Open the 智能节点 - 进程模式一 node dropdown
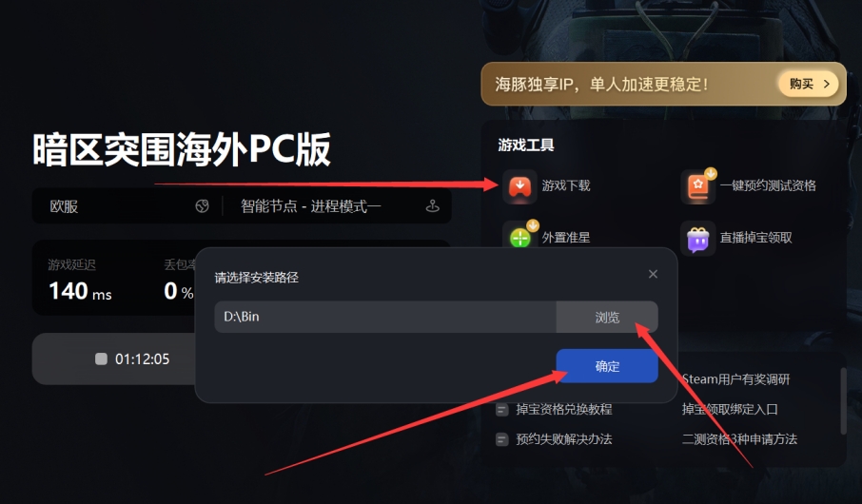Viewport: 862px width, 504px height. click(x=337, y=206)
